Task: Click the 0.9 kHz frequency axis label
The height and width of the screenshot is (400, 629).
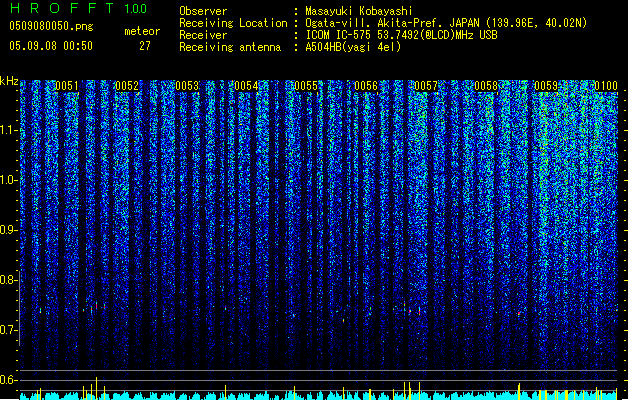Action: click(9, 230)
